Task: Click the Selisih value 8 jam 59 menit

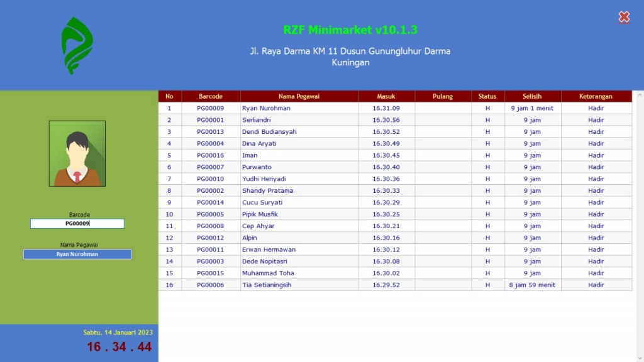Action: coord(532,285)
